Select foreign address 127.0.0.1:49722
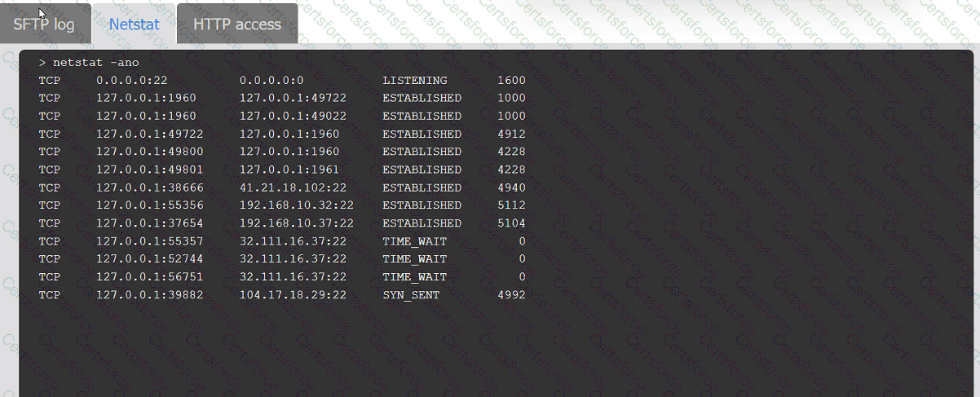 point(294,99)
